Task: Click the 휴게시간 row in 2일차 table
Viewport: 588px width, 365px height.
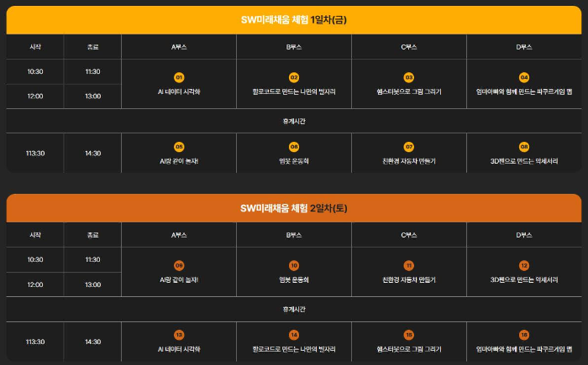Action: (294, 309)
